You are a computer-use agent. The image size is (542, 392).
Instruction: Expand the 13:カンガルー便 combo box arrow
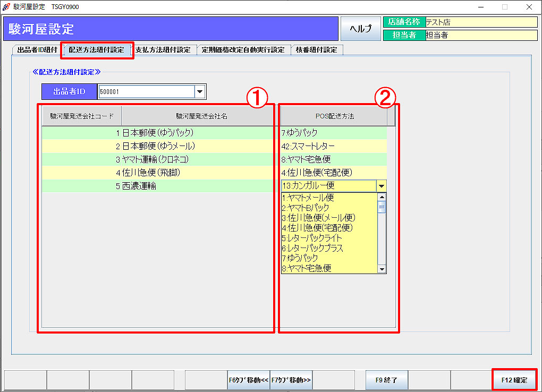tap(382, 186)
